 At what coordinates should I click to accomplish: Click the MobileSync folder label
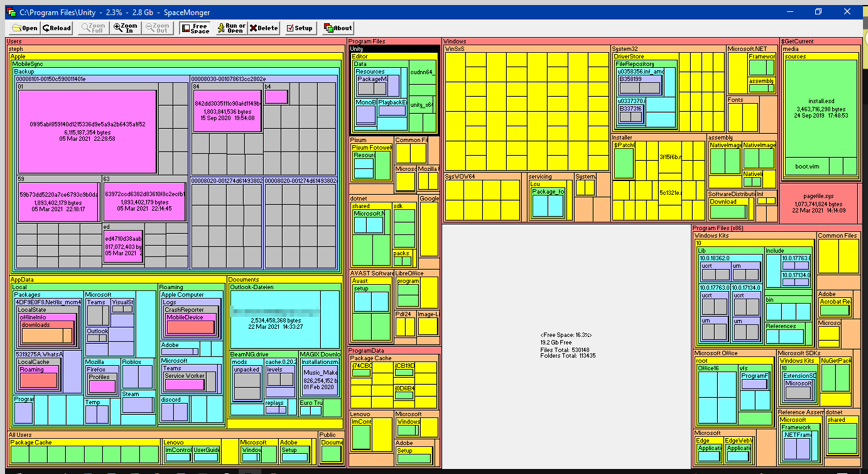tap(28, 64)
